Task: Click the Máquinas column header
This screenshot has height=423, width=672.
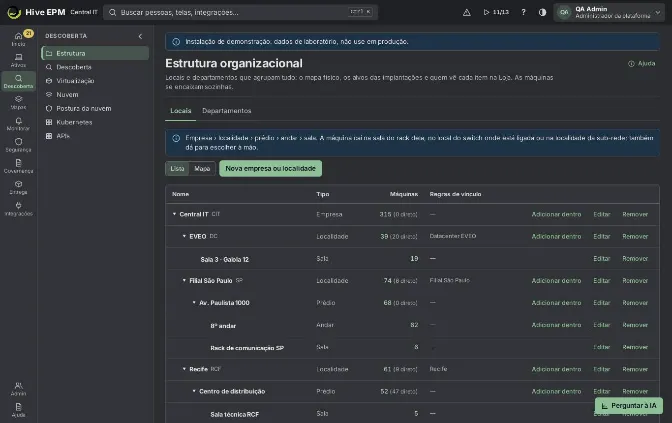Action: 404,194
